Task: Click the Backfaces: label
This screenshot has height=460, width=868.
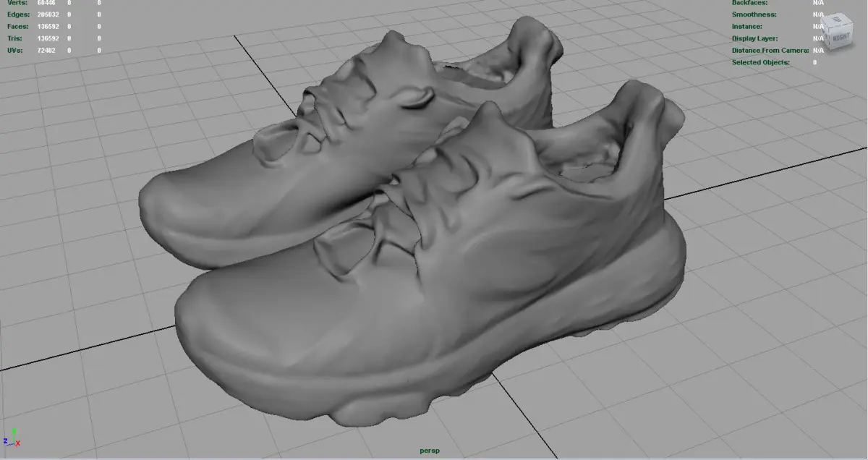Action: [750, 3]
